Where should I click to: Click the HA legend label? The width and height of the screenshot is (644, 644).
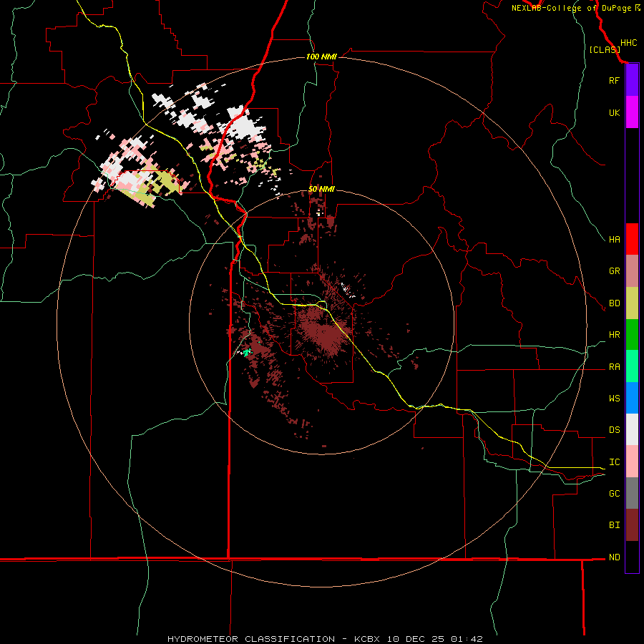point(614,239)
